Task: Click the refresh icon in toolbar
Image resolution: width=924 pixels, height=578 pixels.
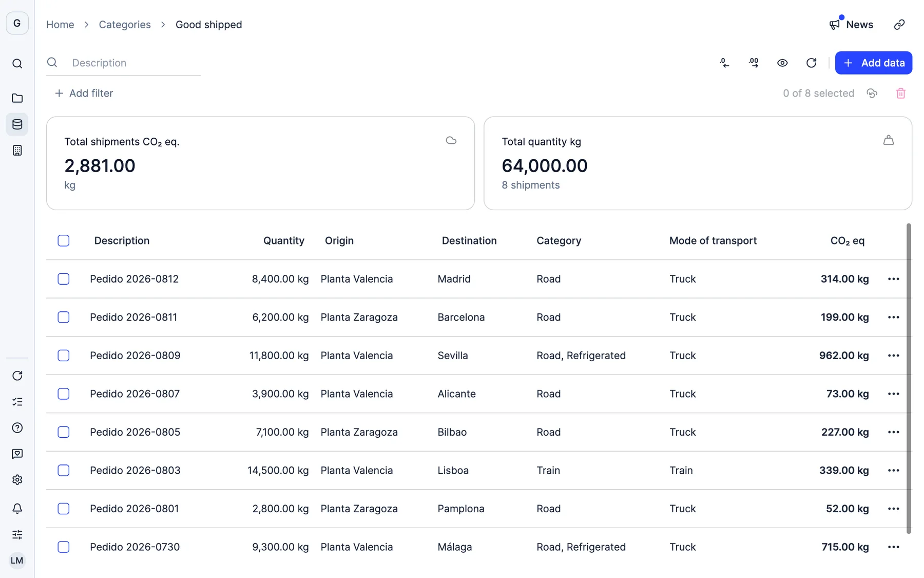Action: tap(811, 63)
